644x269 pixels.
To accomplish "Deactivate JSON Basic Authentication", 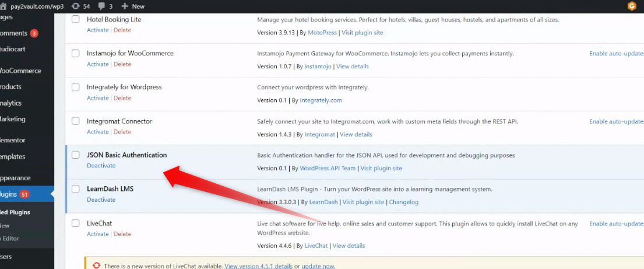I will point(101,166).
